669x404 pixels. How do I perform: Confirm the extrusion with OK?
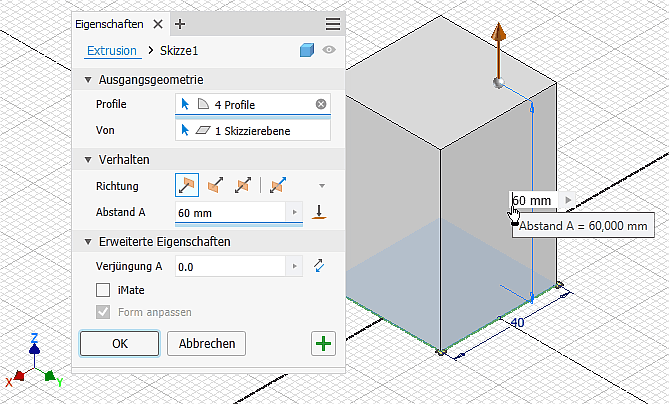coord(119,343)
